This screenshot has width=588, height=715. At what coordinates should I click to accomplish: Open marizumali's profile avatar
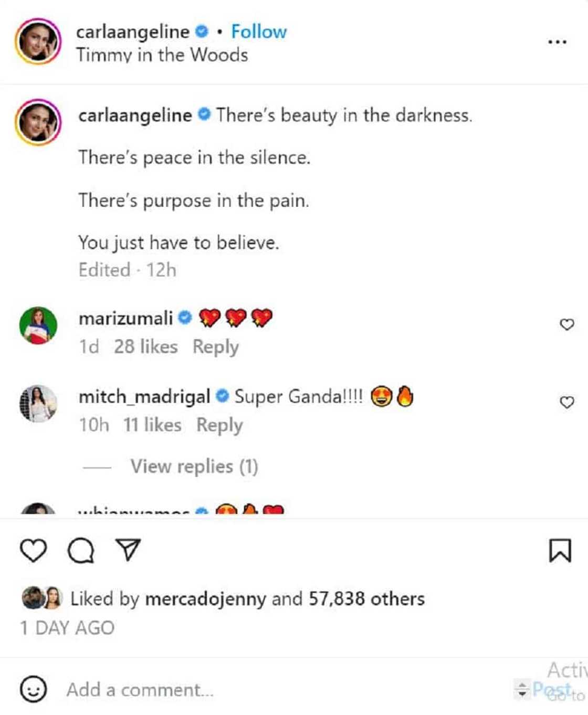click(x=38, y=325)
